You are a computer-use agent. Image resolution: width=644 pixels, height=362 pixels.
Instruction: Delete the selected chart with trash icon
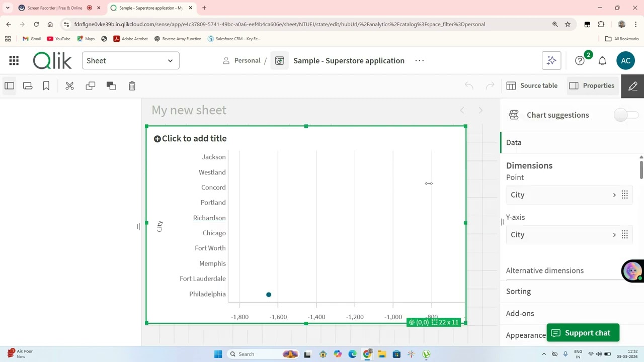pyautogui.click(x=132, y=86)
